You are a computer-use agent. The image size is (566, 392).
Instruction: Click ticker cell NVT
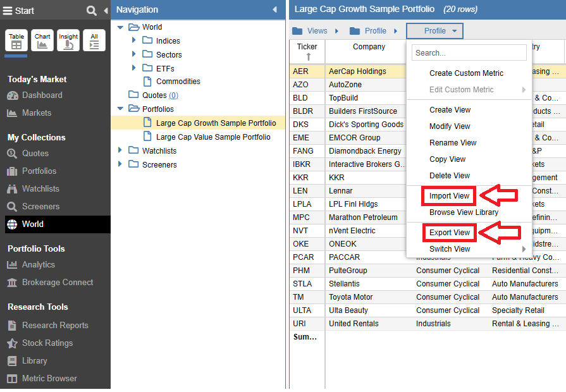(300, 231)
